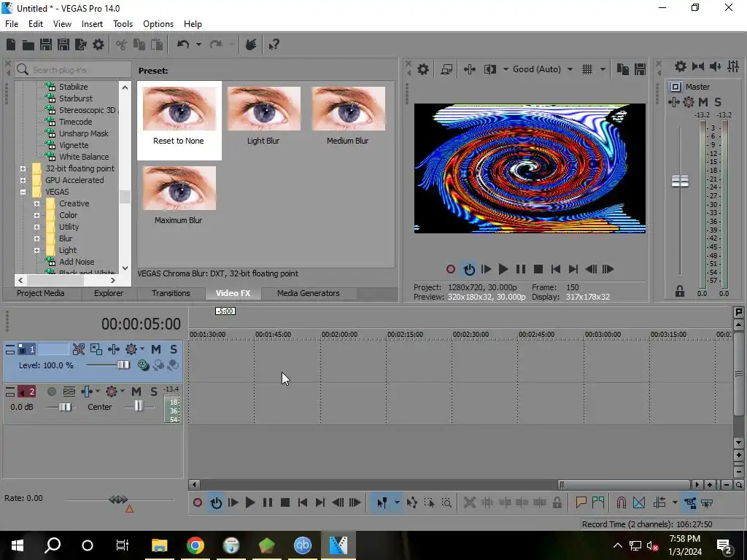The width and height of the screenshot is (747, 560).
Task: Solo audio track 2 with S button
Action: point(153,392)
